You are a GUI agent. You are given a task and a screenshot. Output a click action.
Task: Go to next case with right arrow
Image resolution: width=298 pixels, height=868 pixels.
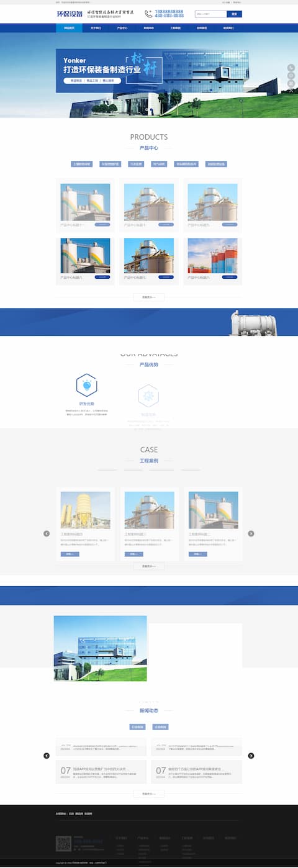coord(251,533)
